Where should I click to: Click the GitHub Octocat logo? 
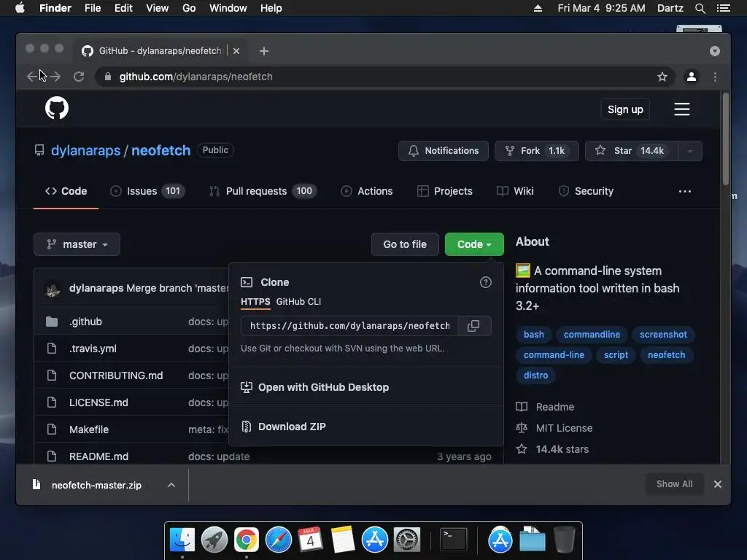57,108
